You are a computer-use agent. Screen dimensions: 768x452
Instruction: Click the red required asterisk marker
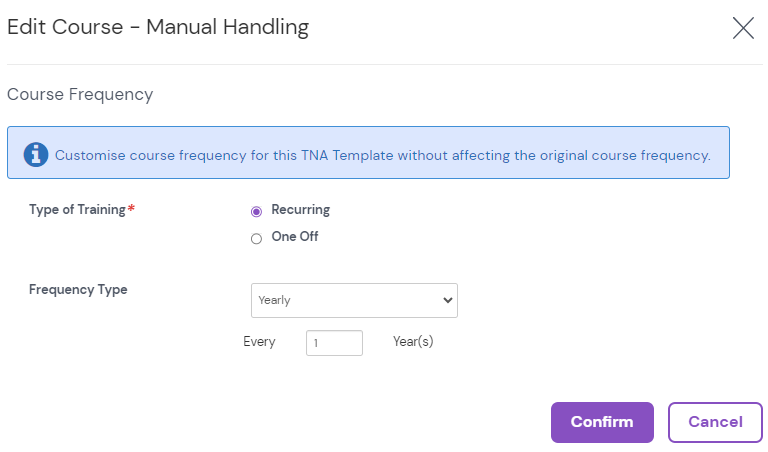131,210
